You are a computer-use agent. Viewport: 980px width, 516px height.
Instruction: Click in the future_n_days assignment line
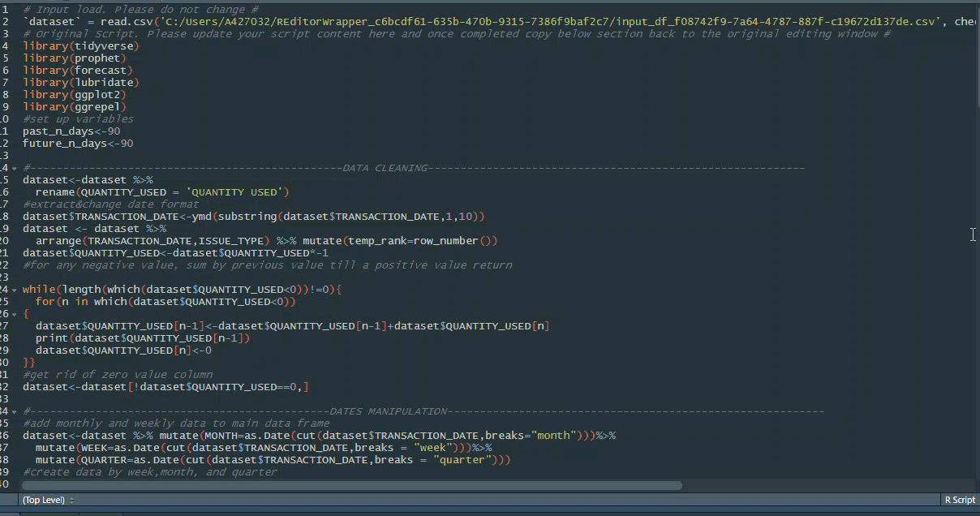pyautogui.click(x=77, y=144)
